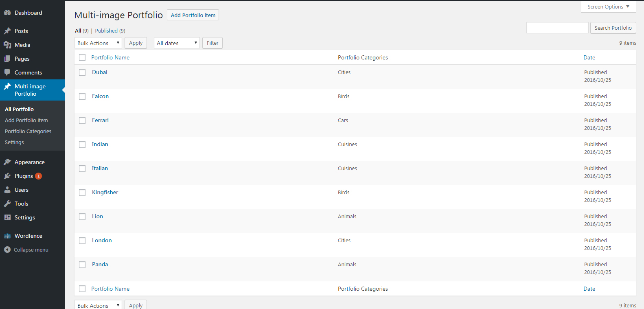
Task: Click the Plugins update count badge
Action: (39, 176)
